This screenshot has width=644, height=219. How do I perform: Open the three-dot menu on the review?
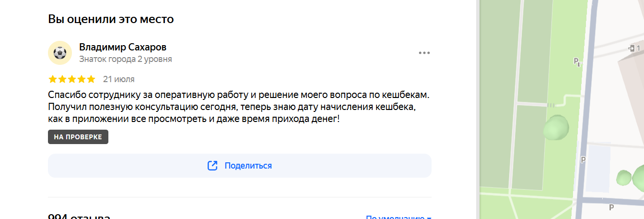coord(424,53)
